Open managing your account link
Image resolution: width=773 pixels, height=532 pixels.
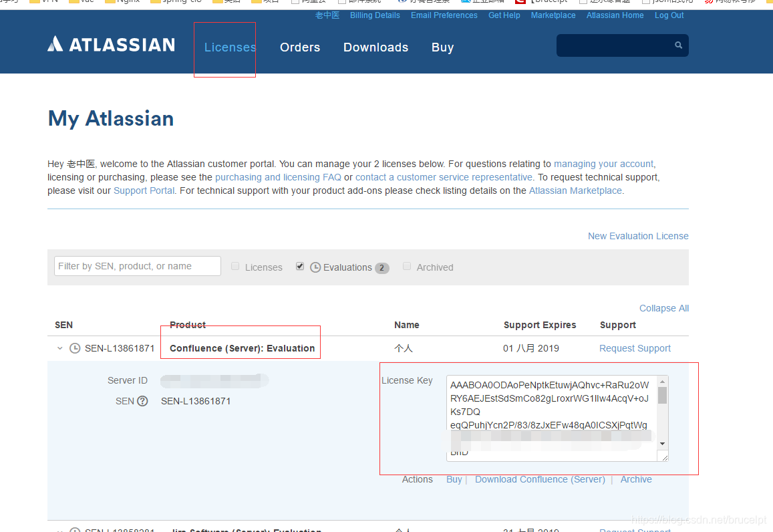coord(604,164)
